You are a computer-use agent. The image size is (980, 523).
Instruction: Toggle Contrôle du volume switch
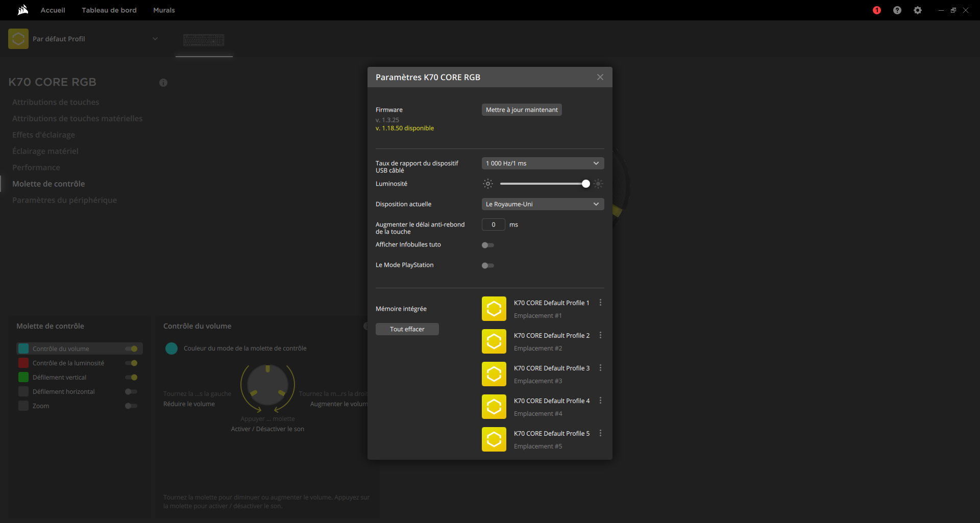(x=131, y=349)
